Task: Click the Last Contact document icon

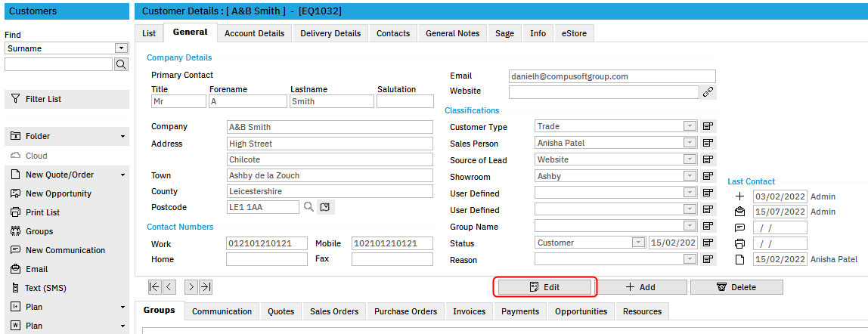Action: coord(740,259)
